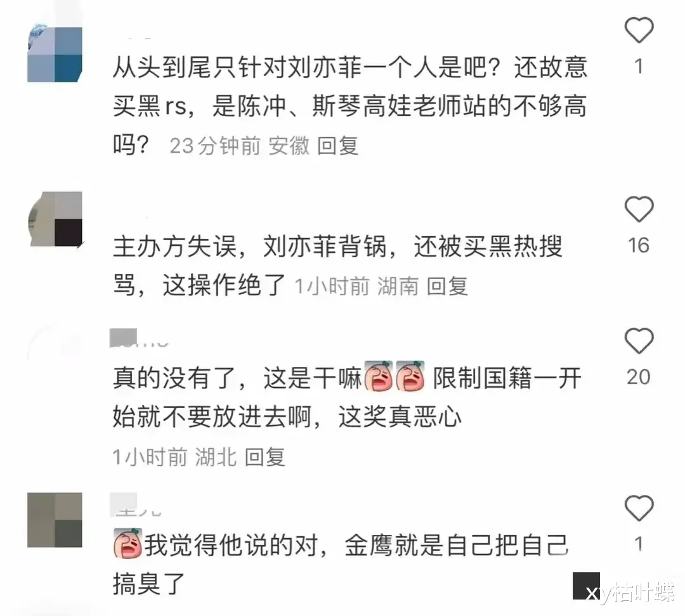Tap the like count 16
Viewport: 685px width, 616px height.
pyautogui.click(x=638, y=245)
